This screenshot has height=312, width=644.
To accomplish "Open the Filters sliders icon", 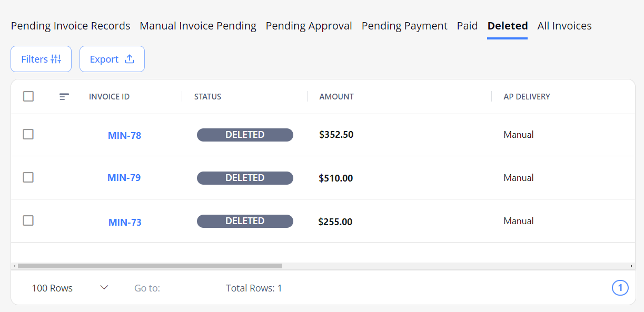I will coord(56,59).
